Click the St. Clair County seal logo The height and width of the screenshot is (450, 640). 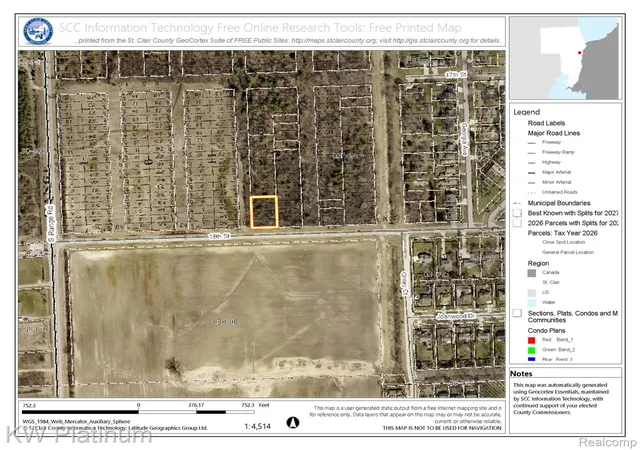38,31
